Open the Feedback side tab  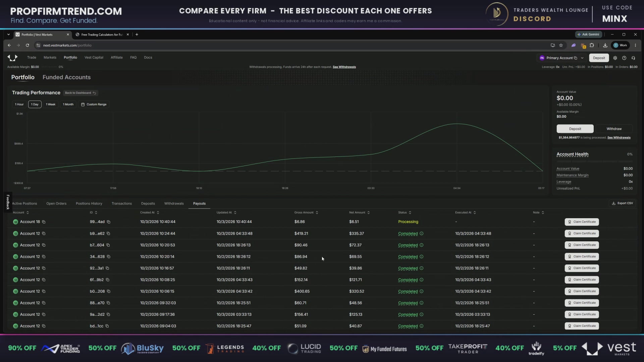pos(8,202)
